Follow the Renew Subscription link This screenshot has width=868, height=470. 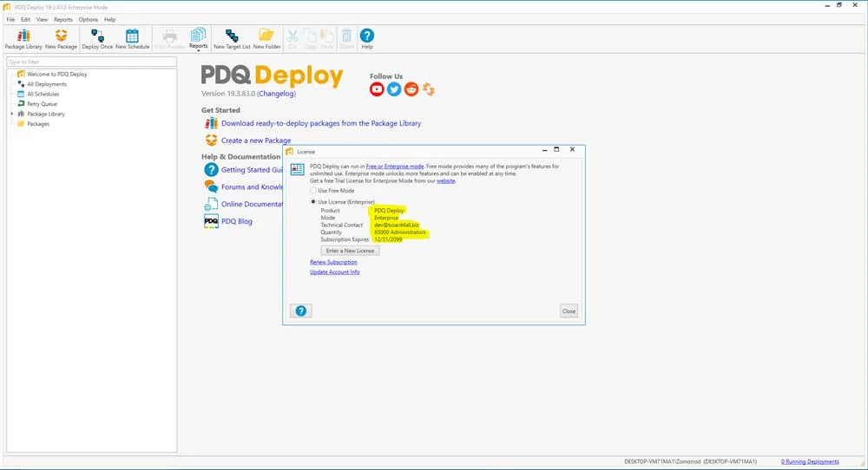click(x=333, y=262)
